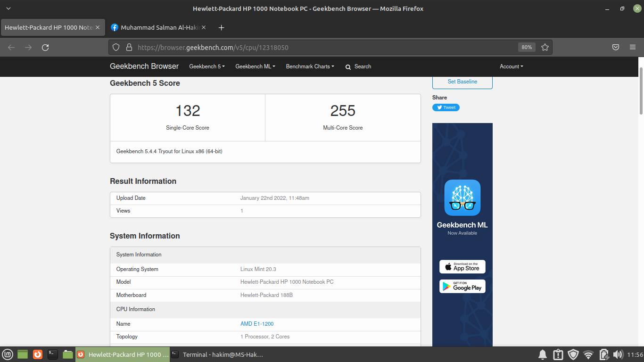
Task: Click 'Hewlett-Packard HP 1000 Notebook PC' model value
Action: (x=287, y=282)
